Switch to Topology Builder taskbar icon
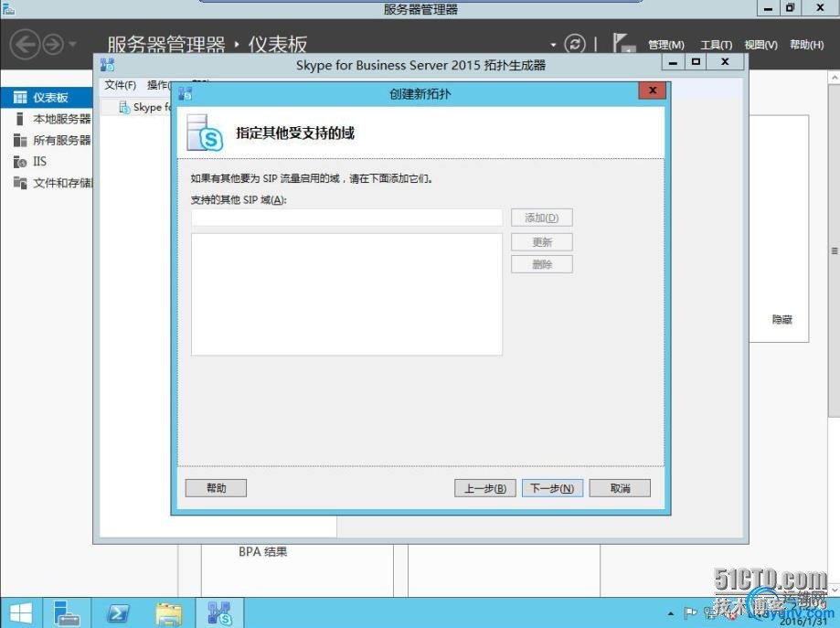 pos(219,613)
